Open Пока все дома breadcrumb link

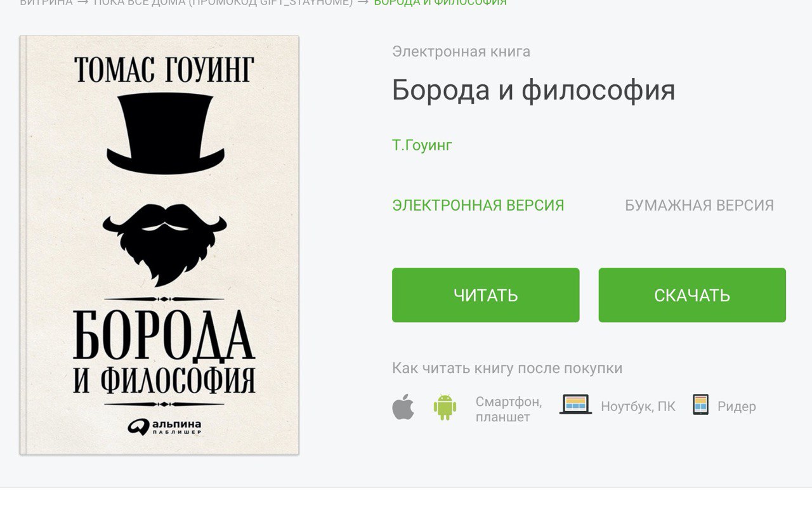(x=223, y=3)
